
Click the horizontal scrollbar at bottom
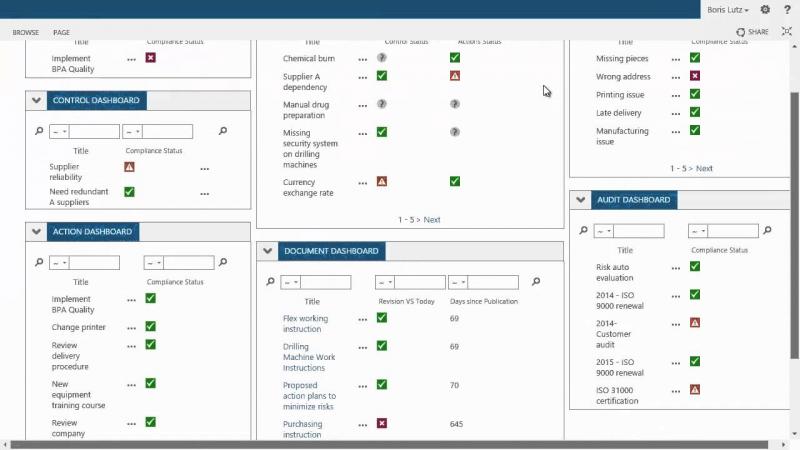(389, 445)
